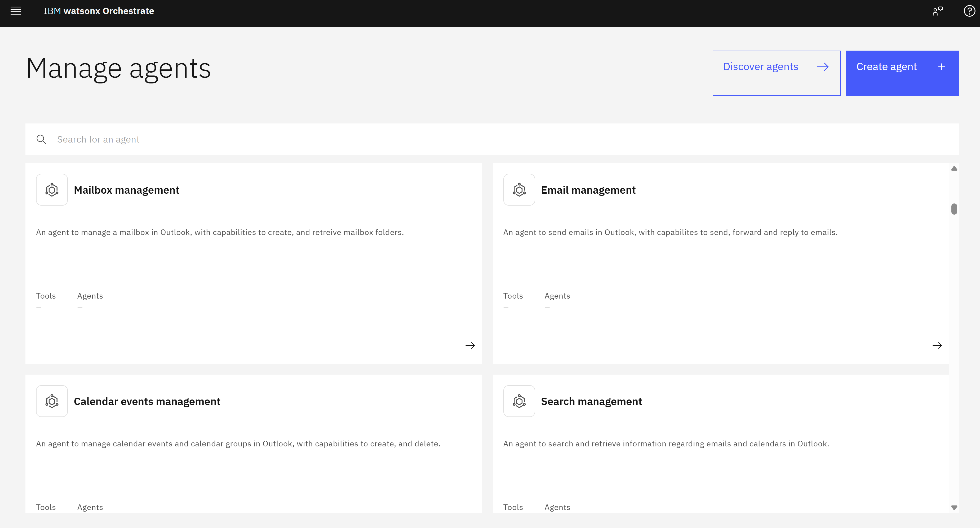Click the magnifier icon in search bar
Viewport: 980px width, 528px height.
tap(41, 140)
